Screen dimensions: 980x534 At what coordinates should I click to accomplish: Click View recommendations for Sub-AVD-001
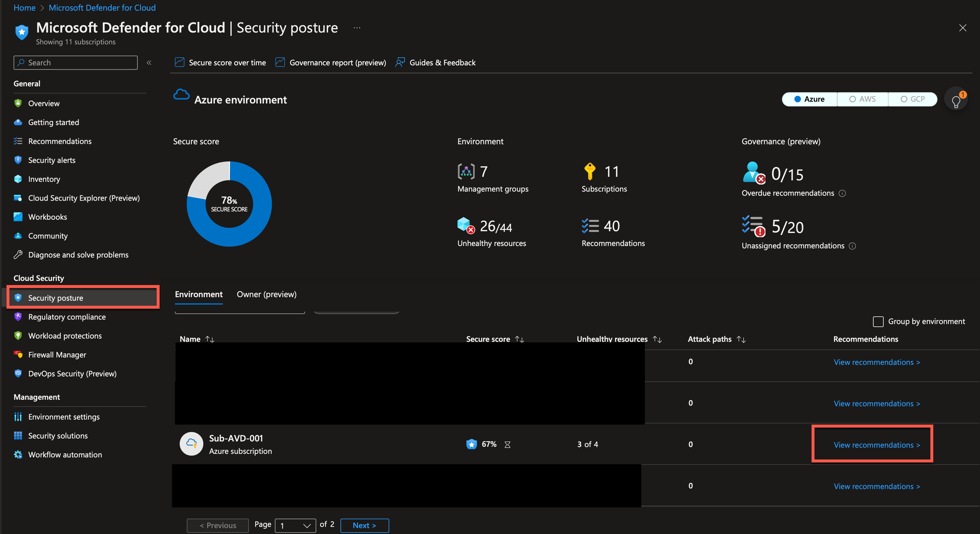tap(877, 445)
